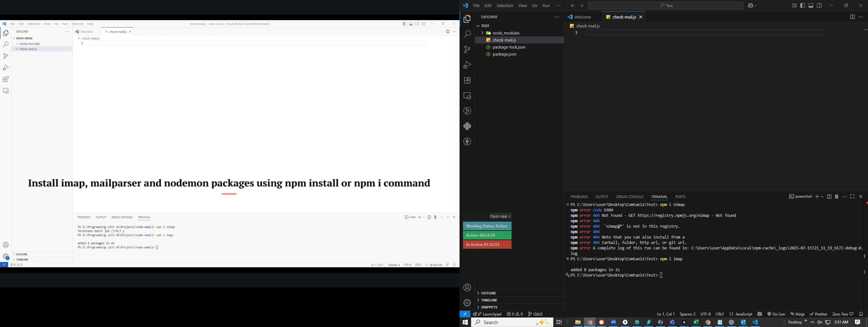Open the Remote Explorer icon in the dark activity bar
Viewport: 868px width, 327px height.
pos(467,96)
